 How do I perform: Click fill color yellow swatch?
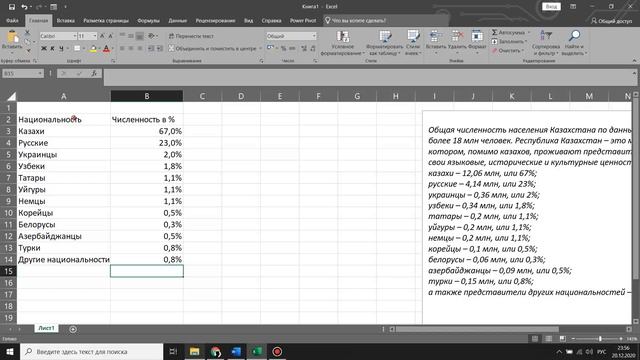[x=93, y=49]
